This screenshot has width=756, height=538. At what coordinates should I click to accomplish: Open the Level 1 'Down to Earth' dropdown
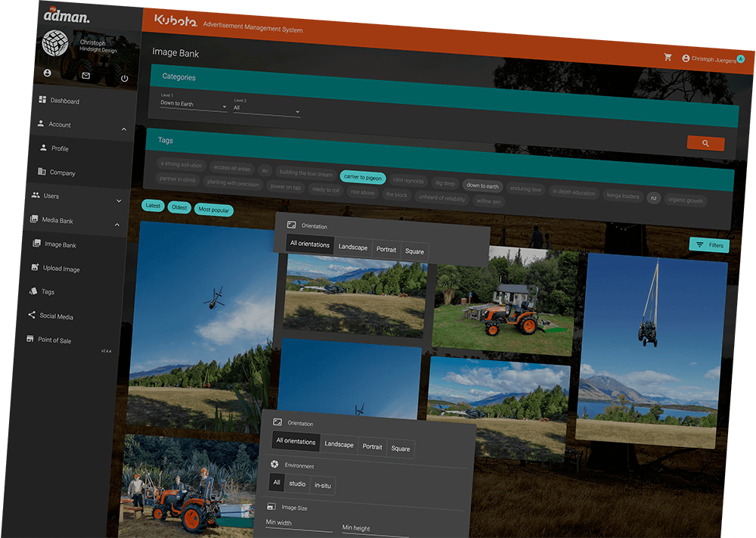[x=194, y=105]
